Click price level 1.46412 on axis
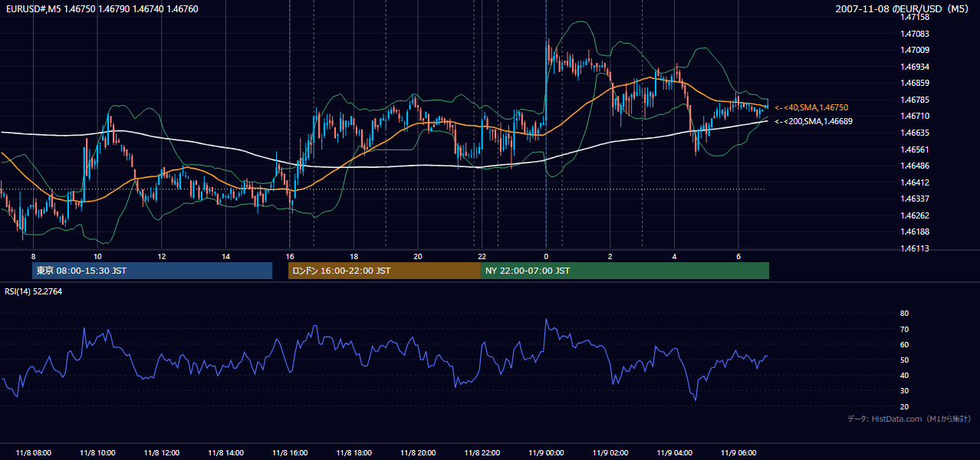The width and height of the screenshot is (980, 460). tap(915, 182)
